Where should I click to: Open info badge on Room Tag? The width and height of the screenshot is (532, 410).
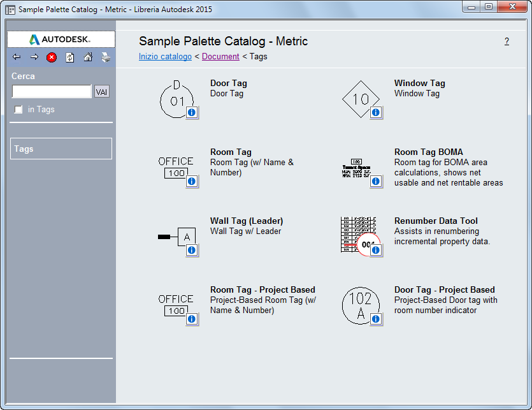pos(192,181)
